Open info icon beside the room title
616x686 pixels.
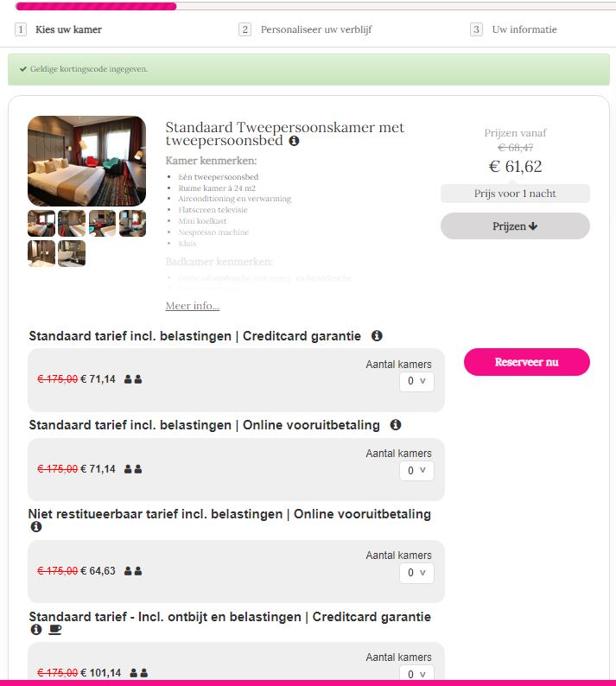[x=294, y=141]
